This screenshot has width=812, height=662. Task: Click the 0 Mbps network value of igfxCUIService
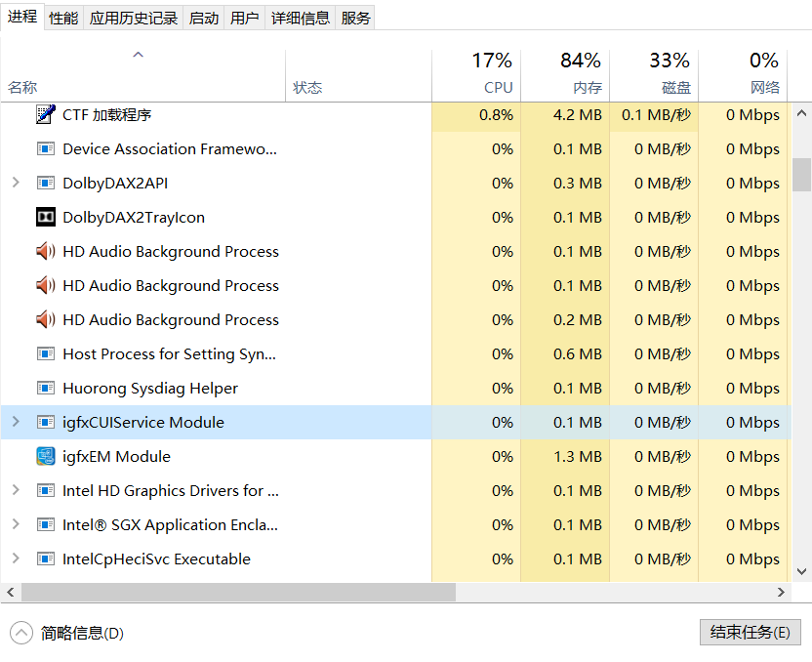(752, 423)
